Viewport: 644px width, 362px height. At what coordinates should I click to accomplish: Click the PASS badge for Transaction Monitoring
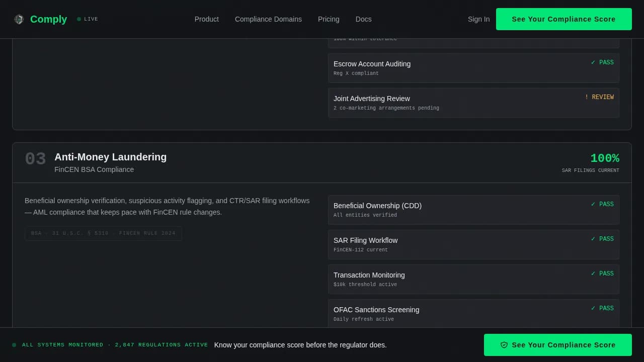602,274
